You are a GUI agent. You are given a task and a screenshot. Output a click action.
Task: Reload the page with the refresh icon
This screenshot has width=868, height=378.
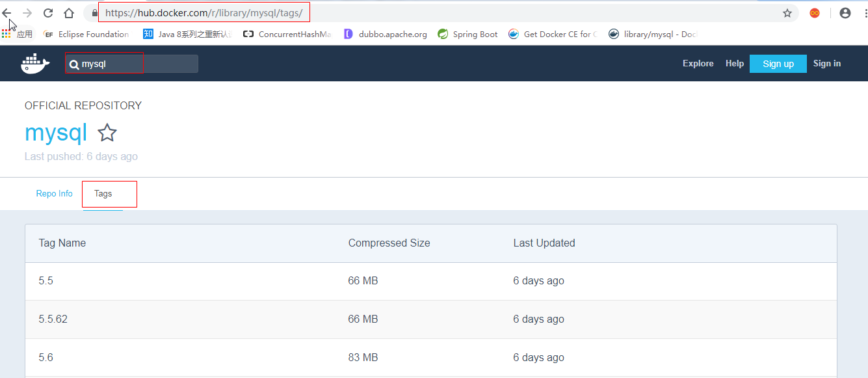click(48, 12)
